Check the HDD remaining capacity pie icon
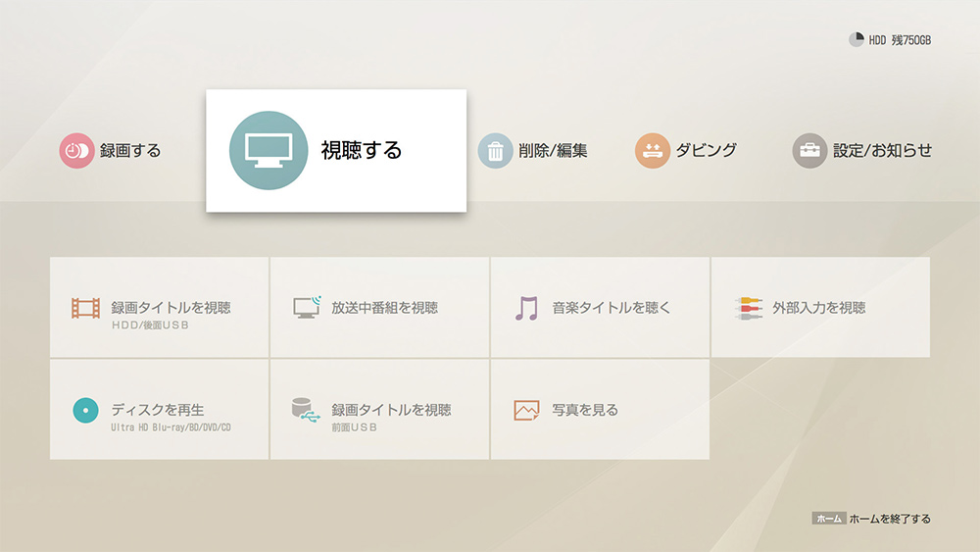980x552 pixels. (857, 40)
